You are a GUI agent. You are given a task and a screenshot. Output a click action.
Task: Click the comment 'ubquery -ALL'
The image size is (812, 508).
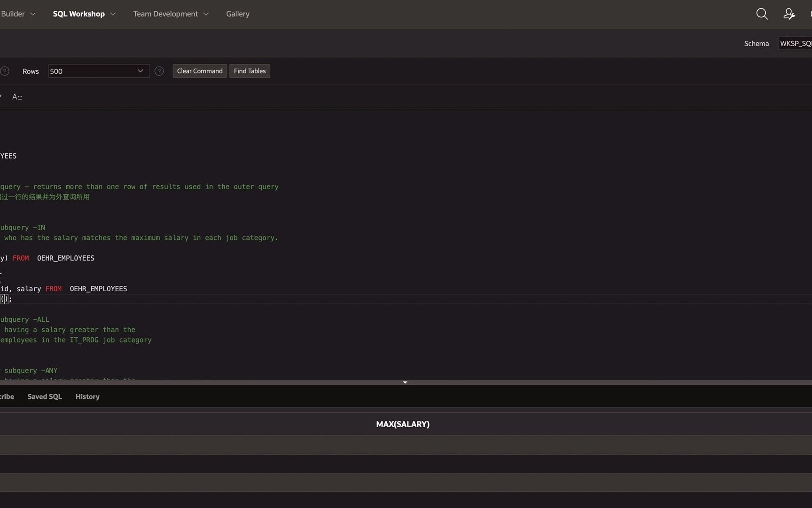click(x=24, y=319)
